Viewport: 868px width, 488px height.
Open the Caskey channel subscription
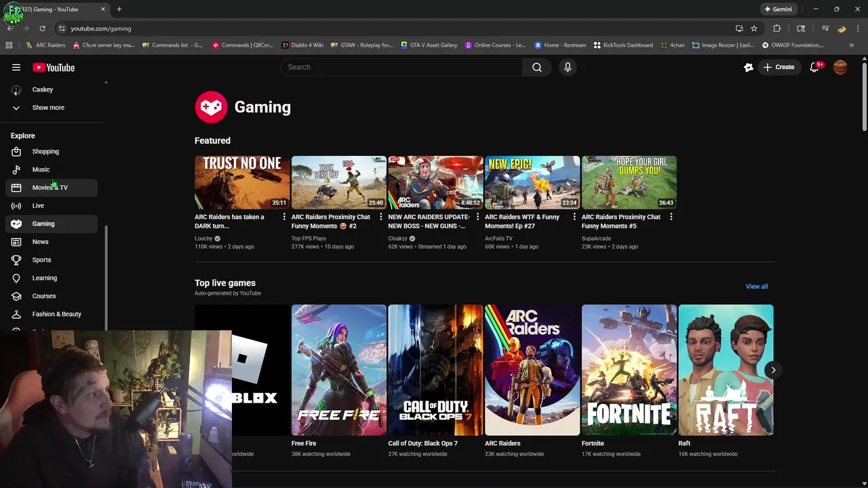(52, 89)
